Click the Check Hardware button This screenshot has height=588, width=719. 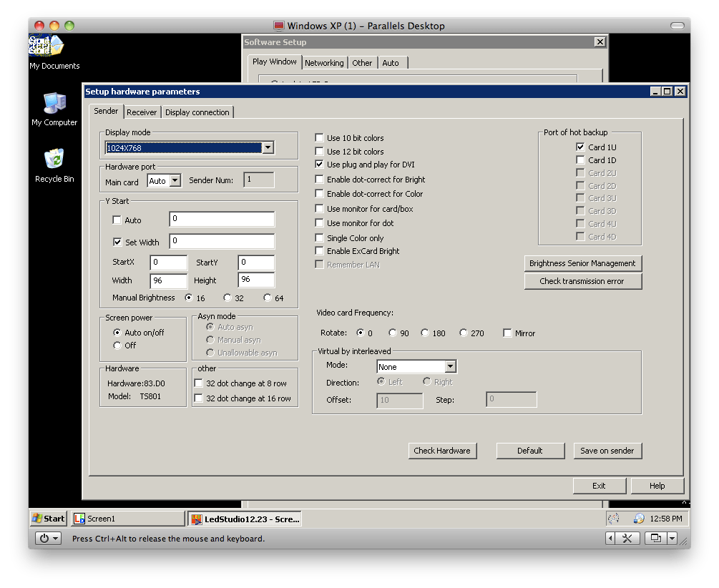coord(442,451)
